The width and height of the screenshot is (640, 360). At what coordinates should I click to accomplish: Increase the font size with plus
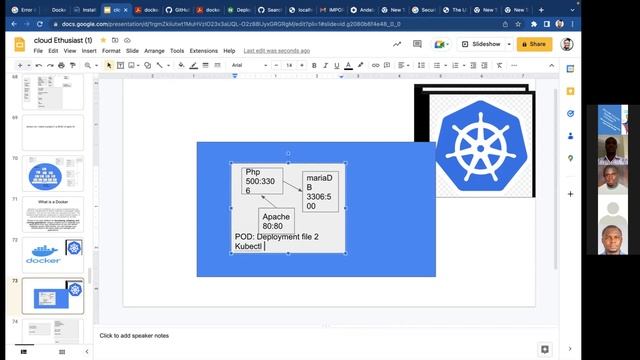pyautogui.click(x=302, y=65)
